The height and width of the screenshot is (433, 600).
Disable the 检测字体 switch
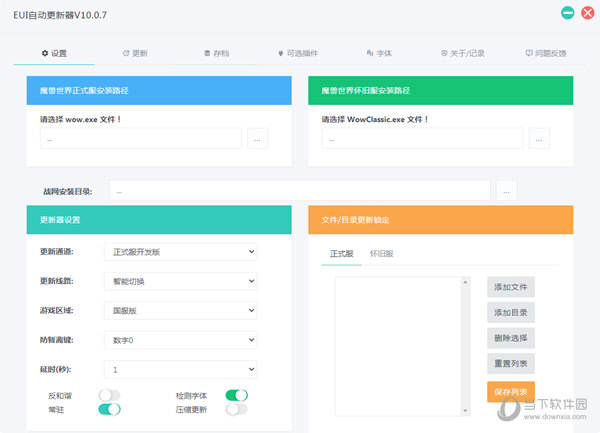(237, 395)
